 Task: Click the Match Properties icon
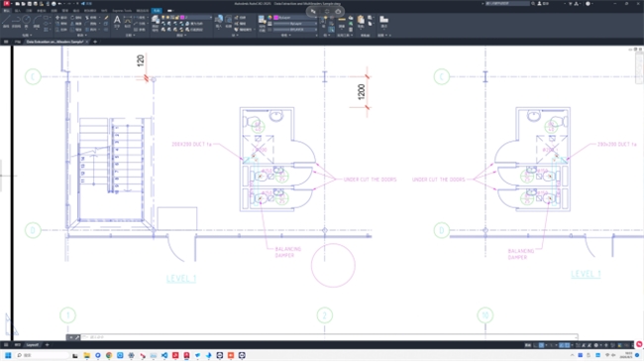tap(262, 21)
